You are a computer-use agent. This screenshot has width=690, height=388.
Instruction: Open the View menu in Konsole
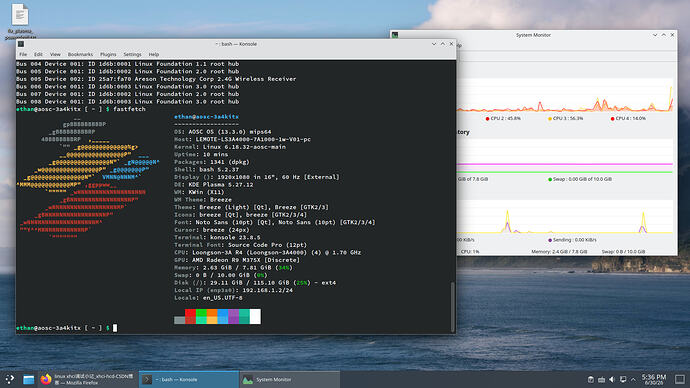point(55,55)
